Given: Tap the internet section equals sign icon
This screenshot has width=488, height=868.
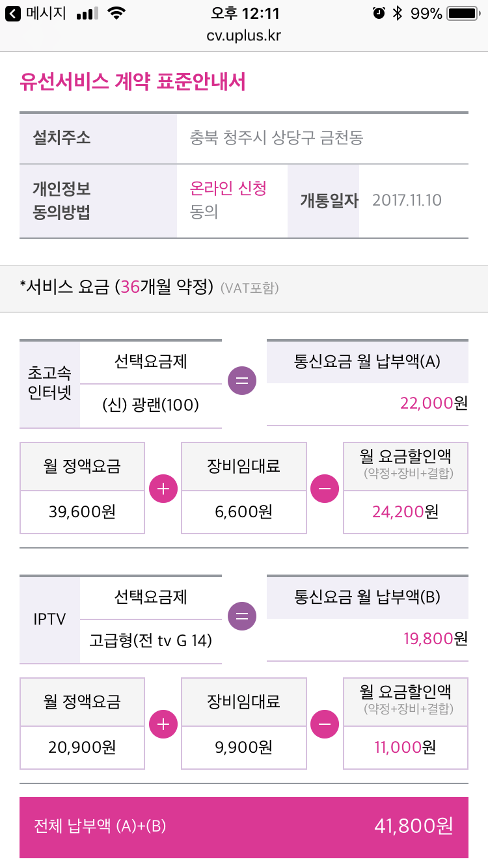Looking at the screenshot, I should [x=242, y=381].
